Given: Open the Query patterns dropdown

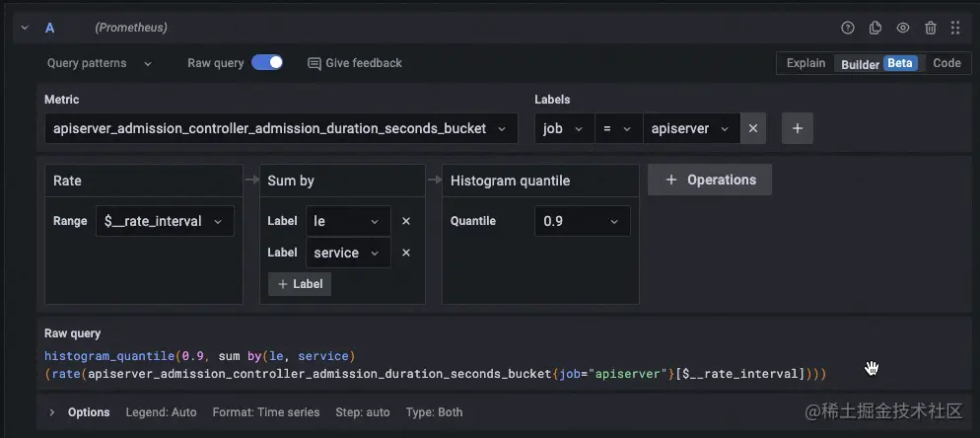Looking at the screenshot, I should (100, 63).
